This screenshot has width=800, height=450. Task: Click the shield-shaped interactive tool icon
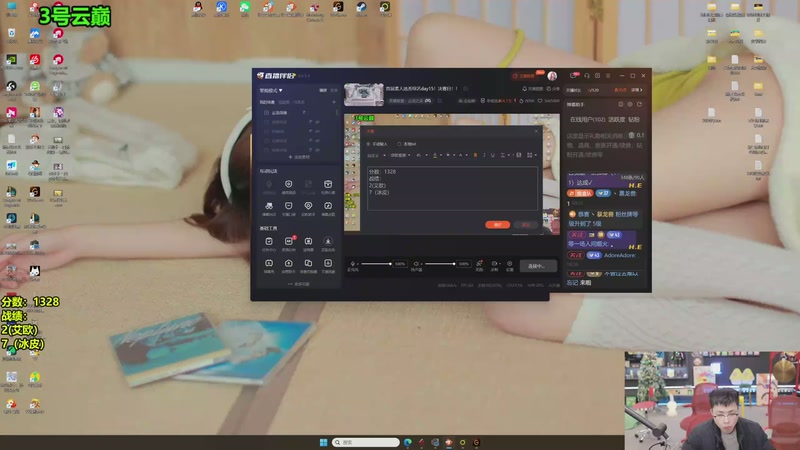289,184
